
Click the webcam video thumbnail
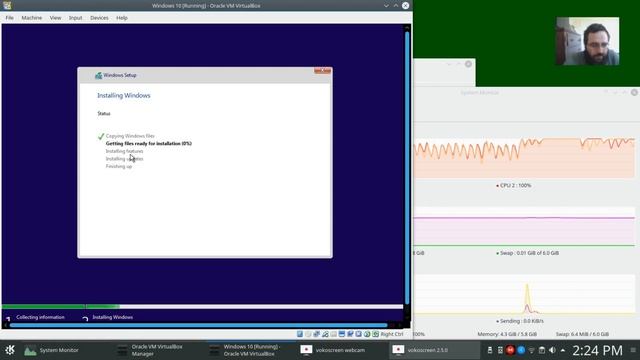coord(588,41)
